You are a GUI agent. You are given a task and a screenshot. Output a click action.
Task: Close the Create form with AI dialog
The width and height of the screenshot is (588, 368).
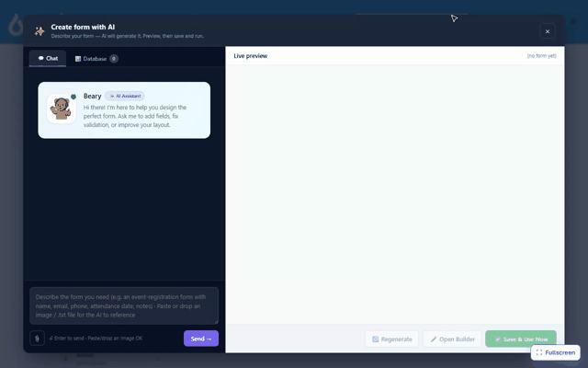click(548, 31)
